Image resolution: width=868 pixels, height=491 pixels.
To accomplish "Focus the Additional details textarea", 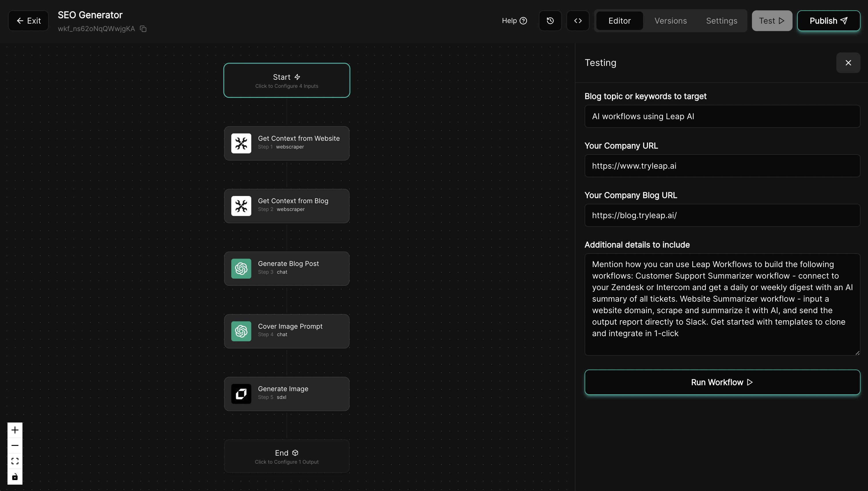I will [x=722, y=304].
